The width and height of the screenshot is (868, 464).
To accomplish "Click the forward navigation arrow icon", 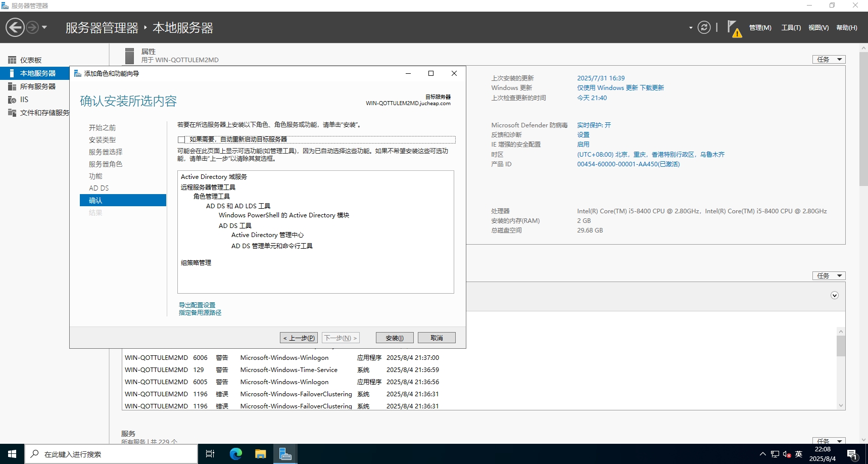I will tap(32, 27).
